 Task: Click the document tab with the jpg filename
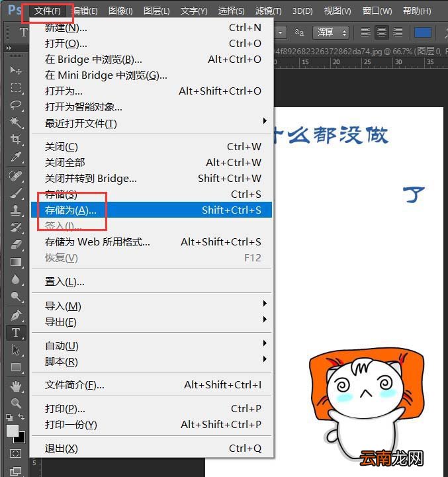(361, 52)
